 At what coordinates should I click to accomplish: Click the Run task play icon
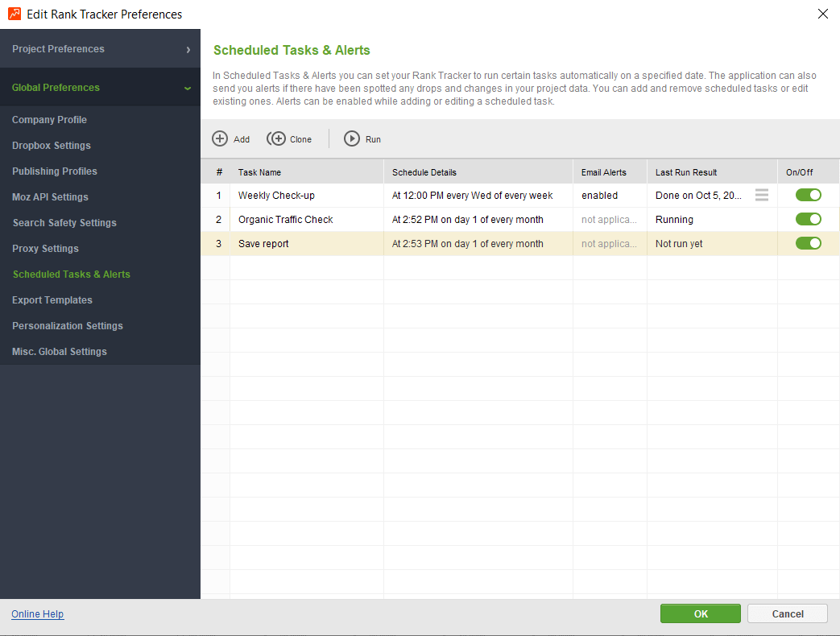[x=351, y=138]
